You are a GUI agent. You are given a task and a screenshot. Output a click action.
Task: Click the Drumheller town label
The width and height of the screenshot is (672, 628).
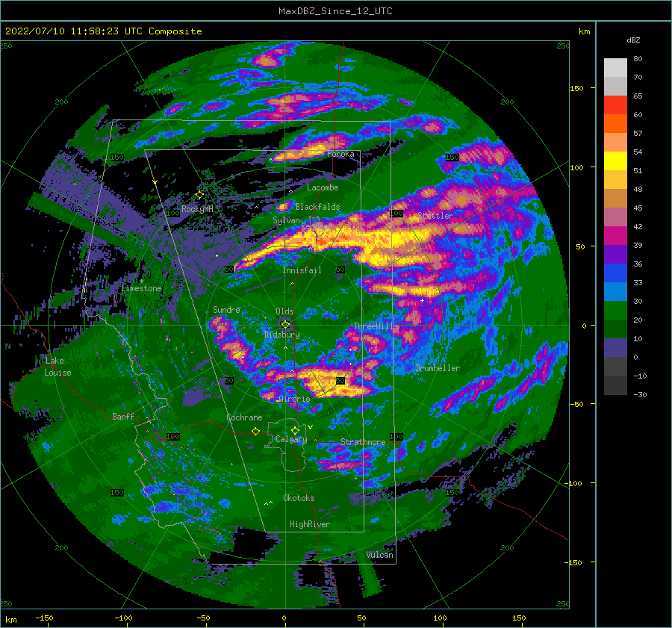[x=438, y=368]
